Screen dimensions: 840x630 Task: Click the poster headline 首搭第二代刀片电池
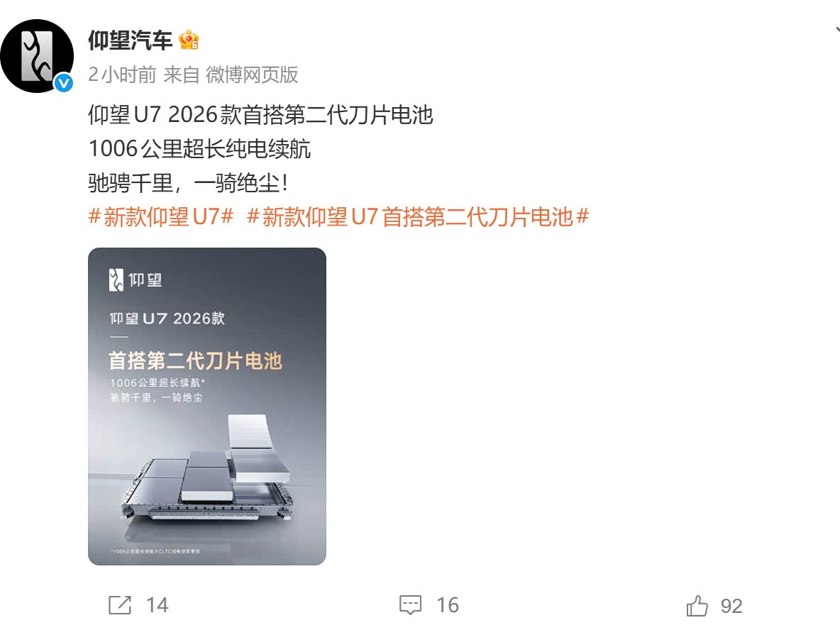pyautogui.click(x=195, y=361)
